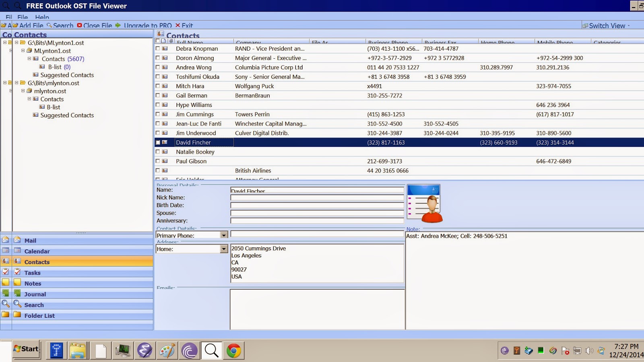This screenshot has width=644, height=362.
Task: Click the magnifier app icon on the taskbar
Action: [x=211, y=351]
